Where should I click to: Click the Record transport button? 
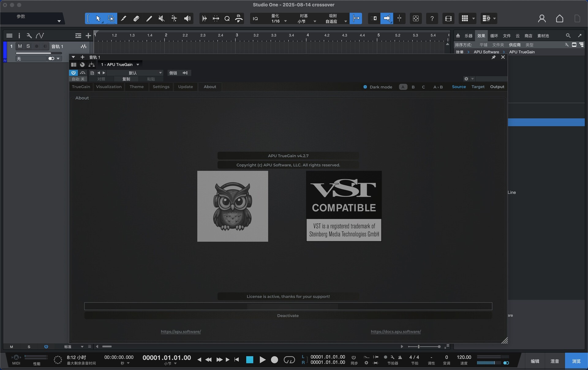point(274,360)
